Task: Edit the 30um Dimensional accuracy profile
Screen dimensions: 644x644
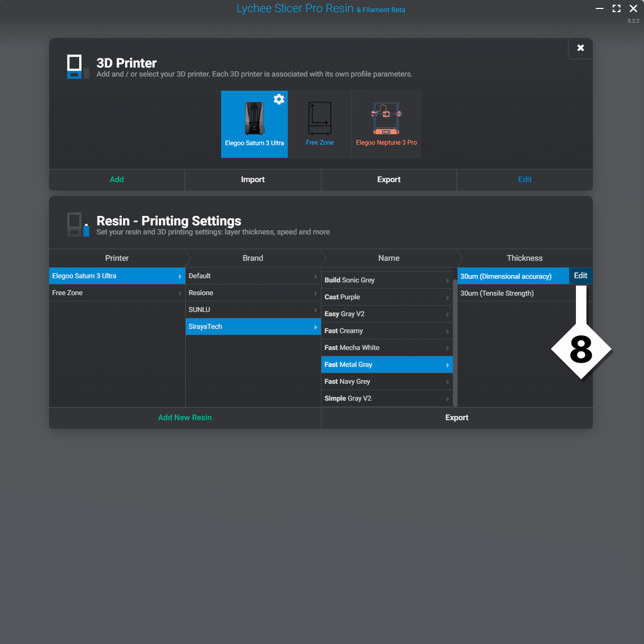Action: click(x=580, y=276)
